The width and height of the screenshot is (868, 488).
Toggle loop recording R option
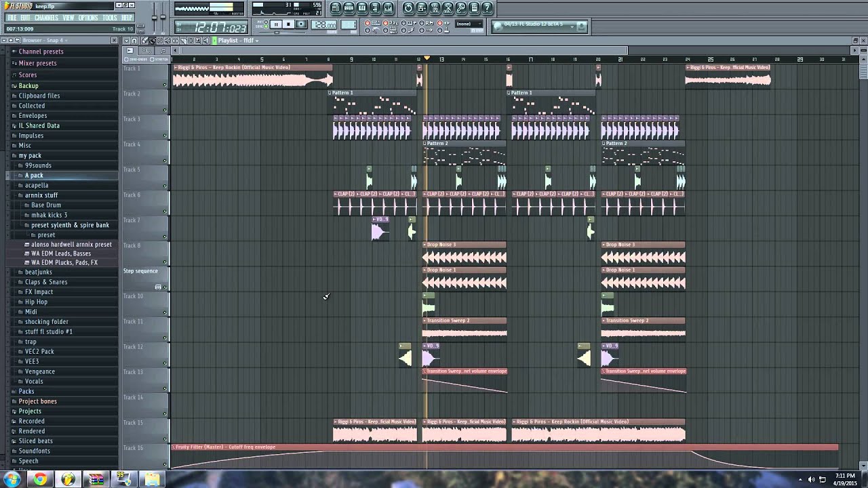click(x=425, y=22)
